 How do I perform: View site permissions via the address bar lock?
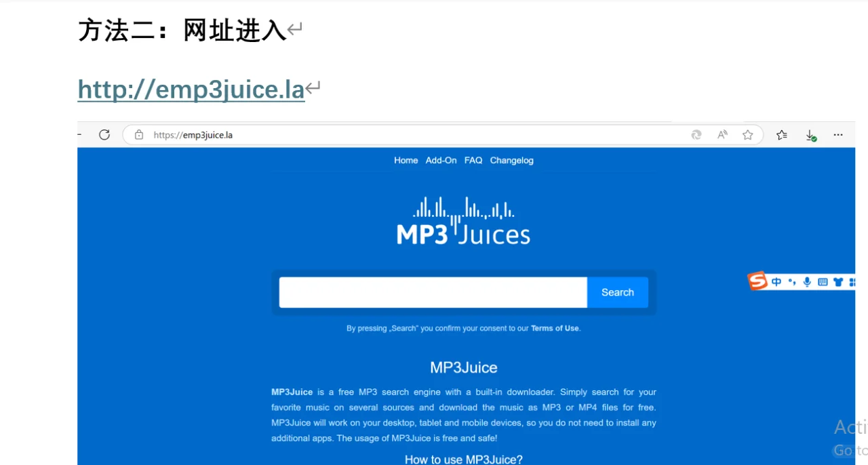(x=139, y=134)
